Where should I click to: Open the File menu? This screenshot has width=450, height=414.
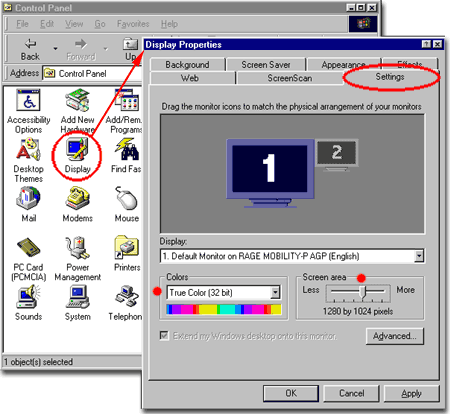tap(22, 24)
